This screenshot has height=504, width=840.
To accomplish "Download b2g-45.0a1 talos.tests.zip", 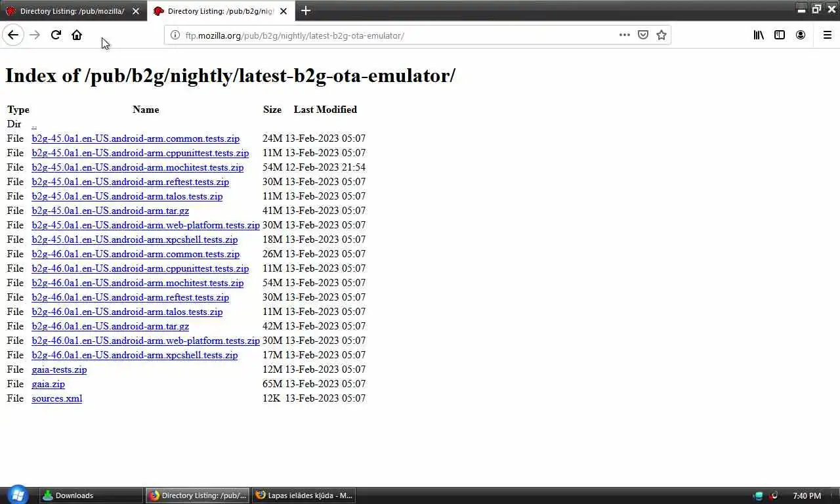I will pos(127,196).
